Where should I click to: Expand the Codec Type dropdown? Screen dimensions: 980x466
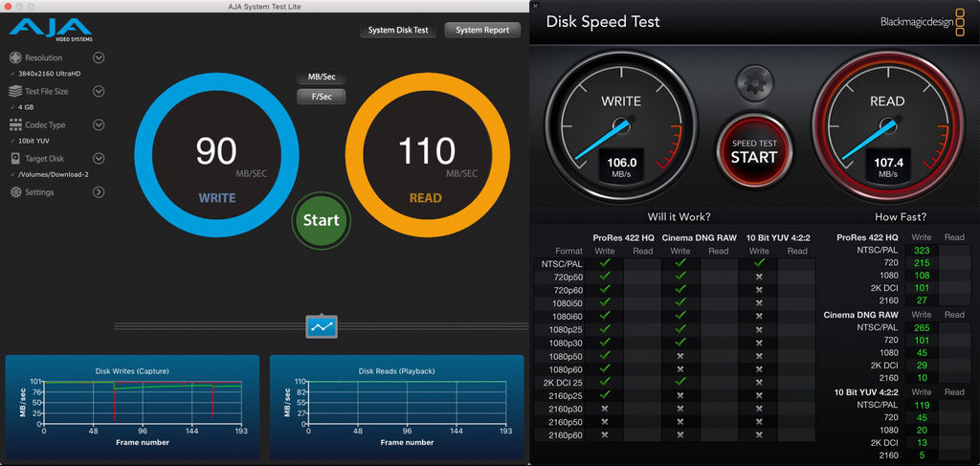(x=99, y=125)
